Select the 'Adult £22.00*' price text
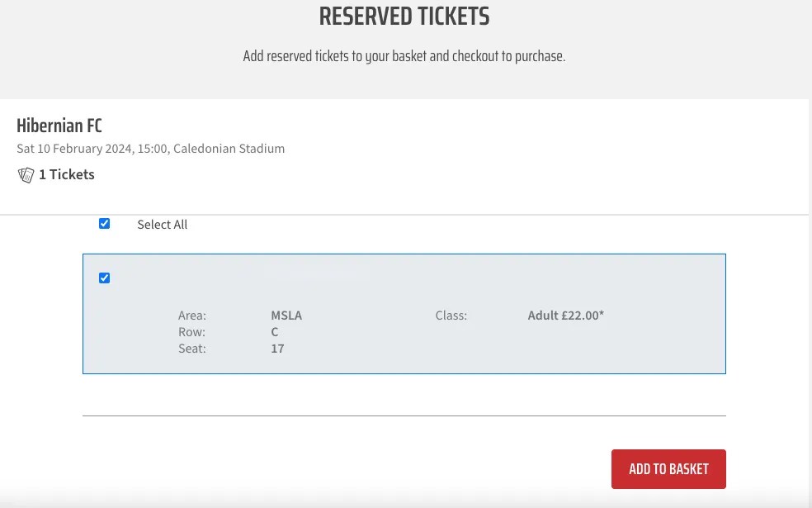The width and height of the screenshot is (812, 508). click(x=565, y=316)
